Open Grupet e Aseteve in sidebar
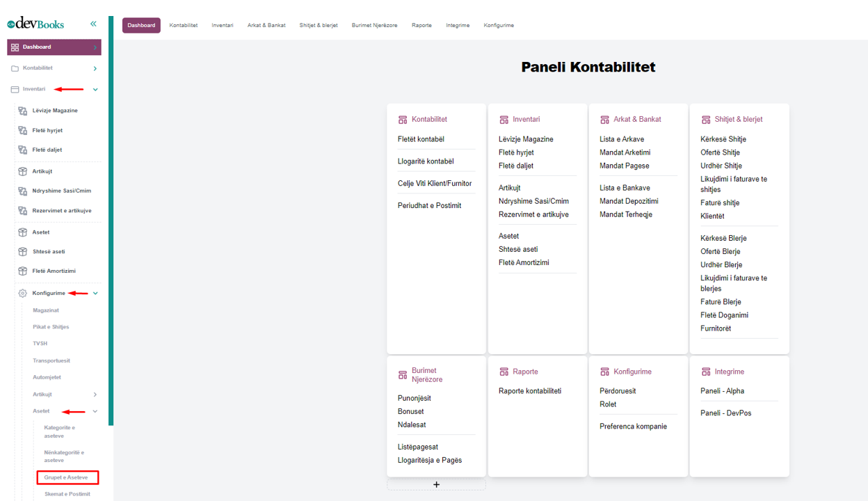The width and height of the screenshot is (868, 501). (x=66, y=477)
